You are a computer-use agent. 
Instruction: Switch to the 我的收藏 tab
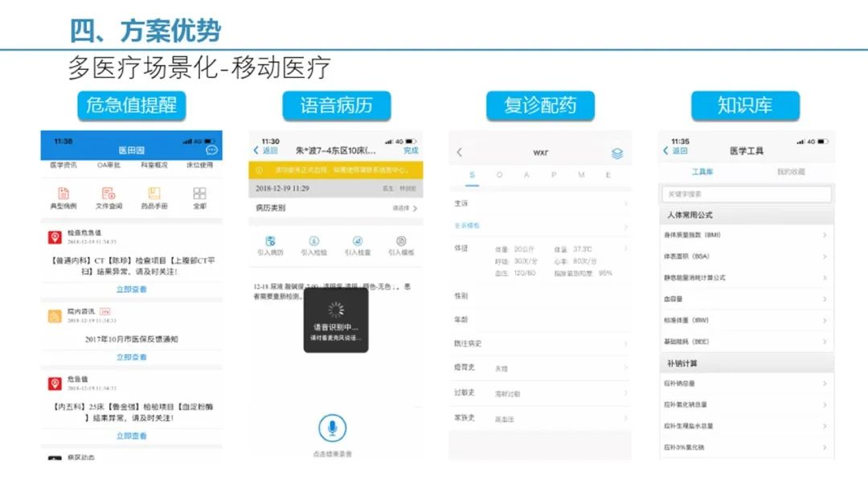791,171
